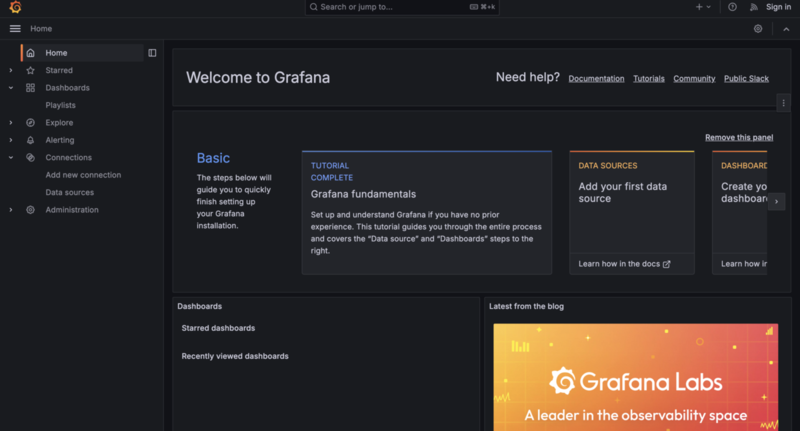Select Add new connection
This screenshot has height=431, width=800.
click(83, 175)
